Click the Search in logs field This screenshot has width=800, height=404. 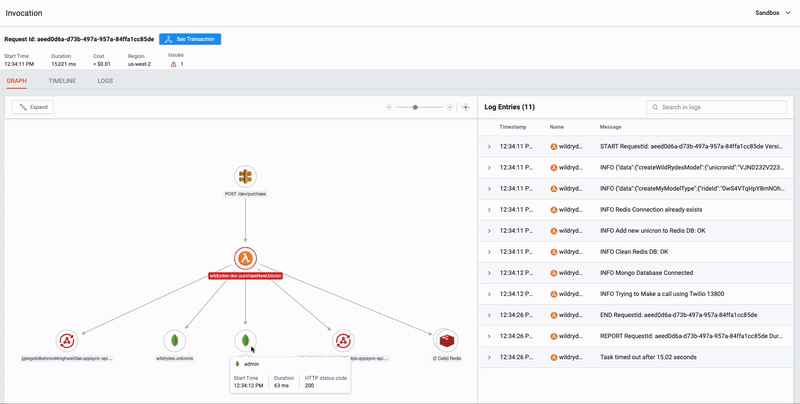click(716, 107)
